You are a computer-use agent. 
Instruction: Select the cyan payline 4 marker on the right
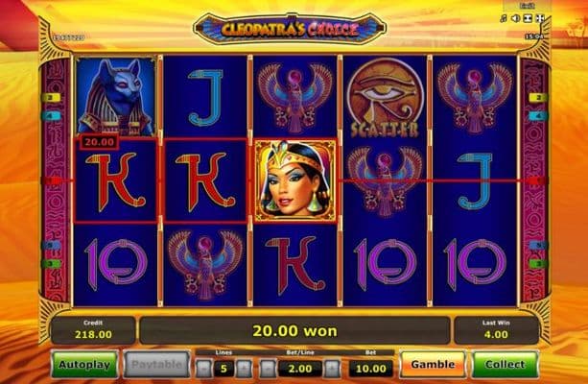pos(538,116)
